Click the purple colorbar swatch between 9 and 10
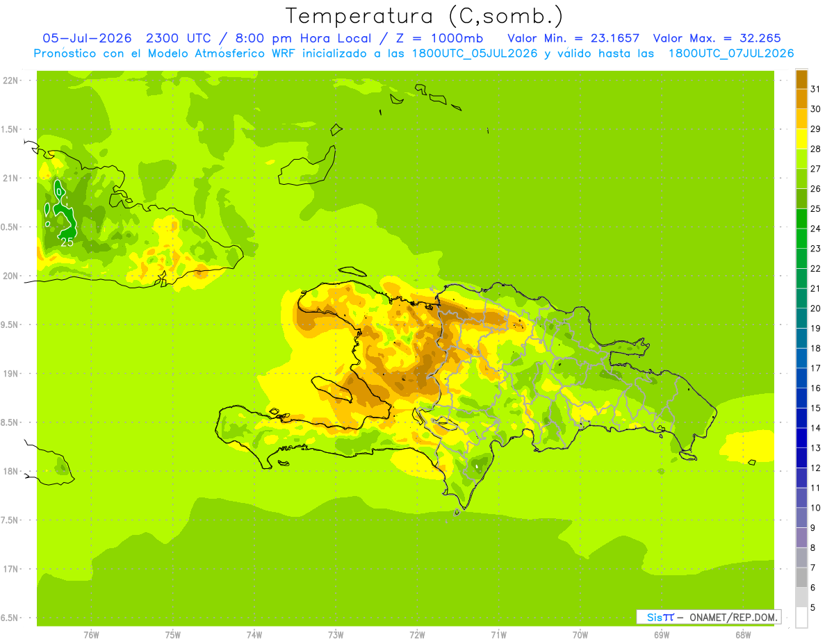834x644 pixels. (801, 518)
